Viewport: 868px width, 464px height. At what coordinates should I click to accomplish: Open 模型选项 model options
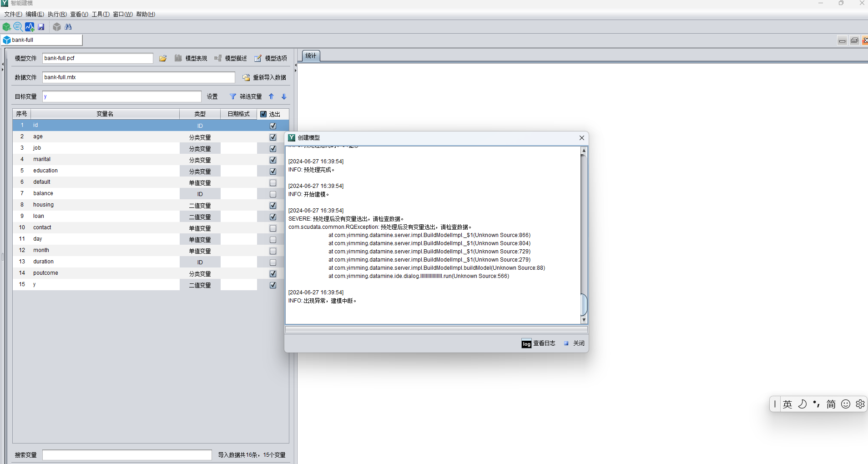point(271,58)
